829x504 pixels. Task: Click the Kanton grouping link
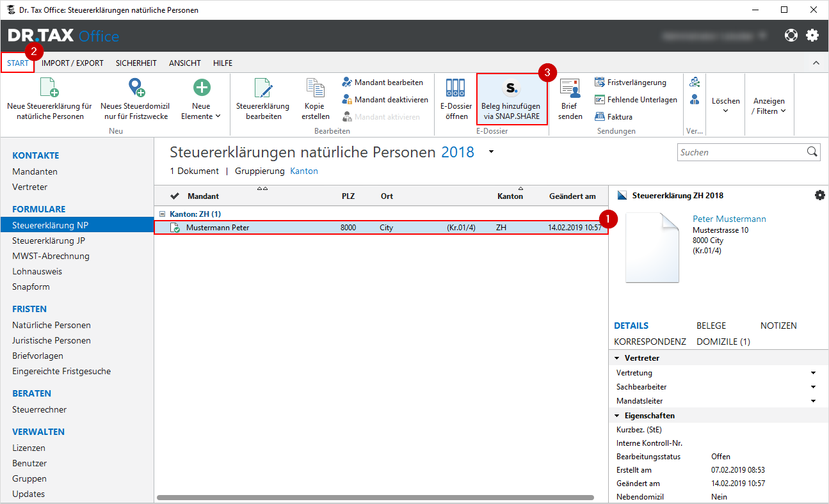coord(304,171)
